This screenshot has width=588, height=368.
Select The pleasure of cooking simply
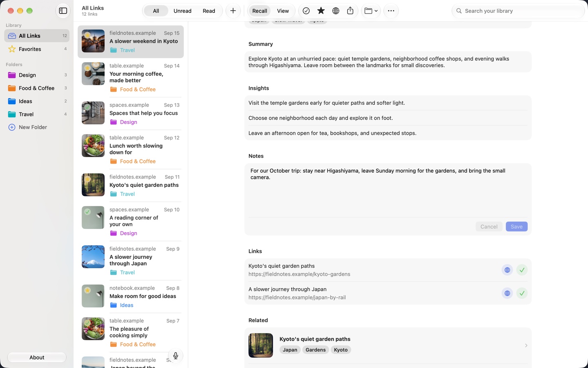[131, 333]
